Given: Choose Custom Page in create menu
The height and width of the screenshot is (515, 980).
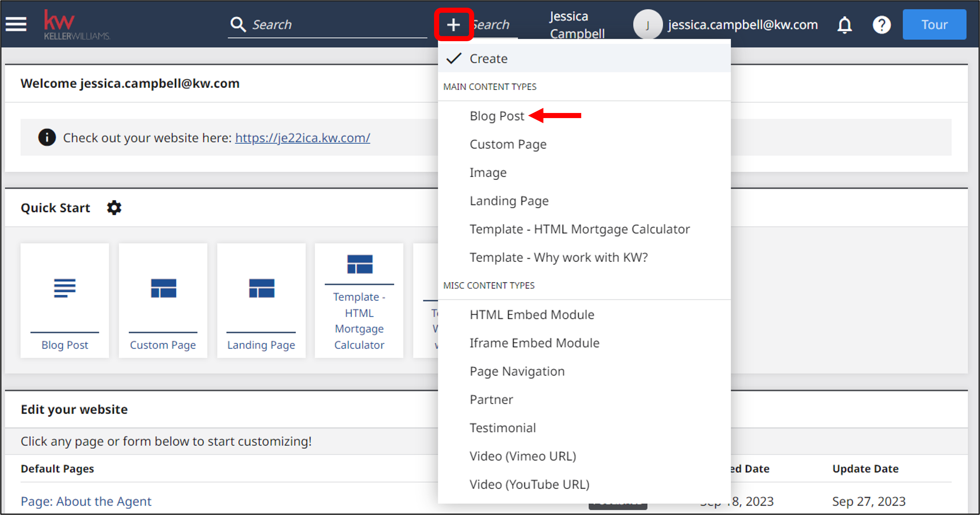Looking at the screenshot, I should pos(508,144).
